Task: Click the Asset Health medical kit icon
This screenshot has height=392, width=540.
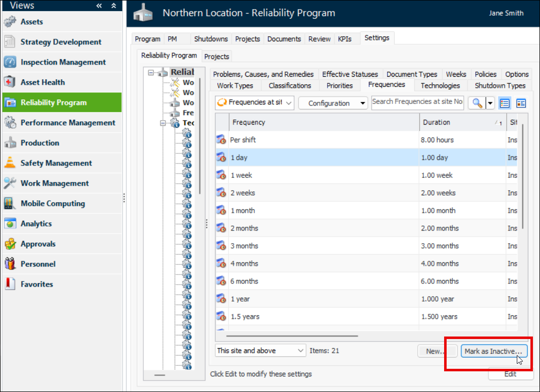Action: pos(10,82)
